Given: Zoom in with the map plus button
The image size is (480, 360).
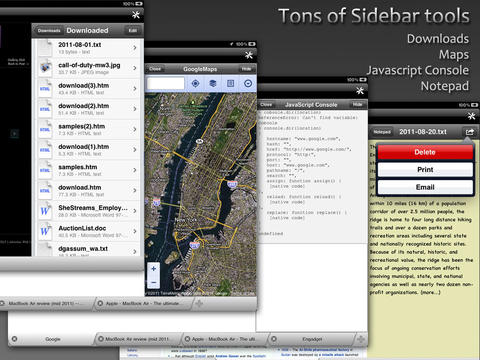Looking at the screenshot, I should (x=154, y=269).
